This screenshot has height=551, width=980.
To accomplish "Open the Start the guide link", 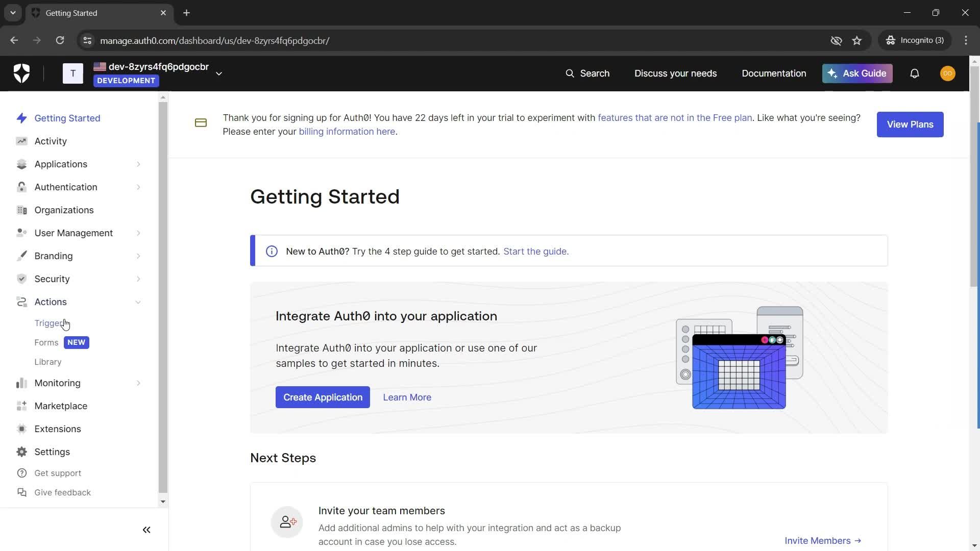I will pyautogui.click(x=536, y=252).
